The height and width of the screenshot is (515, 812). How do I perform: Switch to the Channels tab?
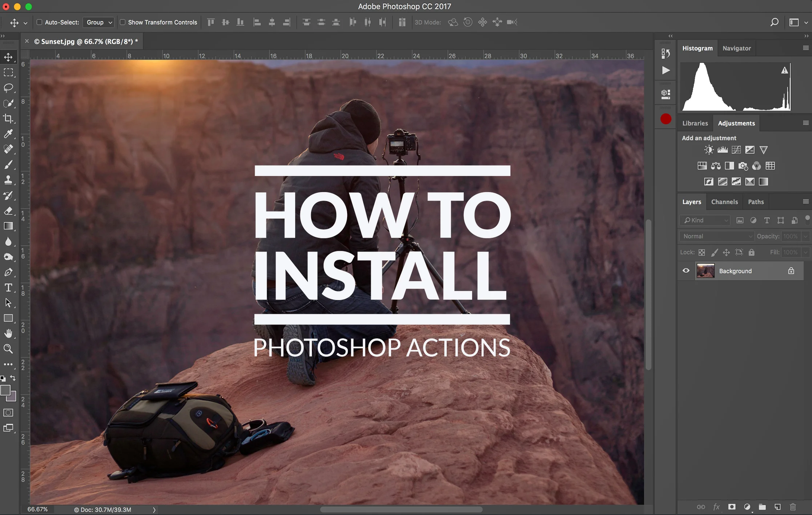[x=724, y=202]
